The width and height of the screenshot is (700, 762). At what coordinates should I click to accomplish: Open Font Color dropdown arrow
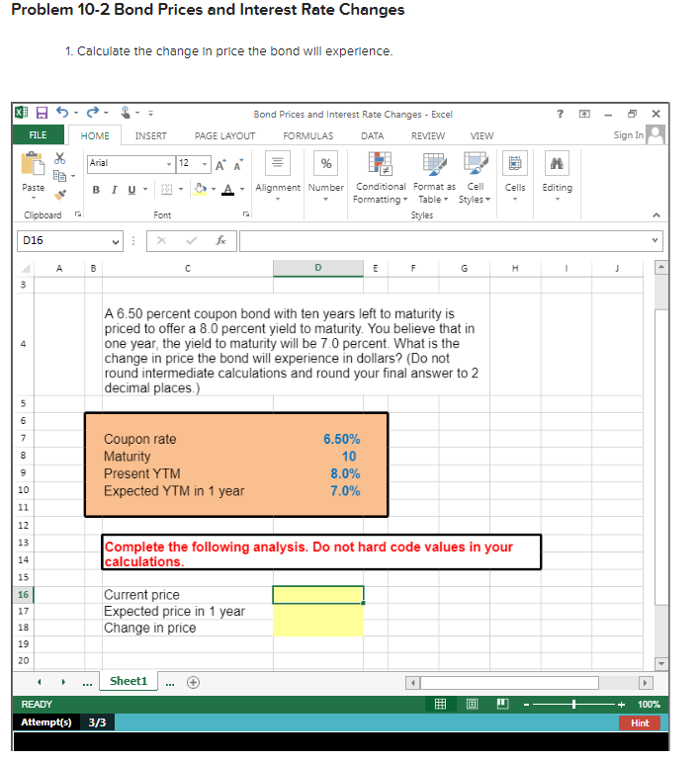(242, 190)
